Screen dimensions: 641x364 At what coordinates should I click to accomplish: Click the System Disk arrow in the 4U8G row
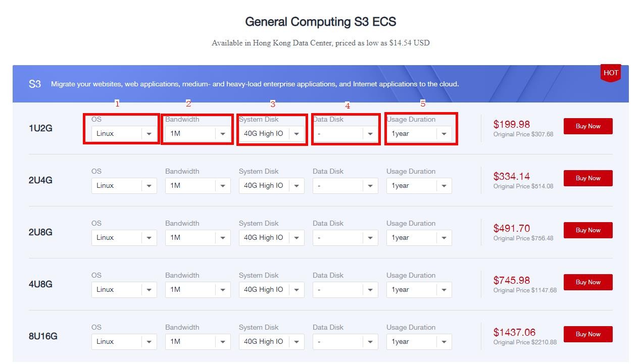(297, 290)
